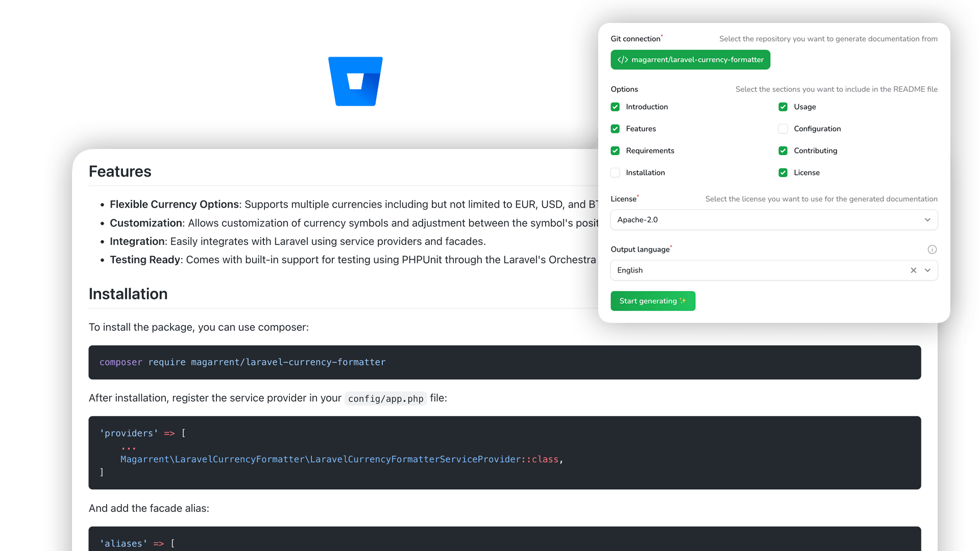Open the Apache-2.0 license dropdown
This screenshot has width=980, height=551.
pyautogui.click(x=774, y=220)
